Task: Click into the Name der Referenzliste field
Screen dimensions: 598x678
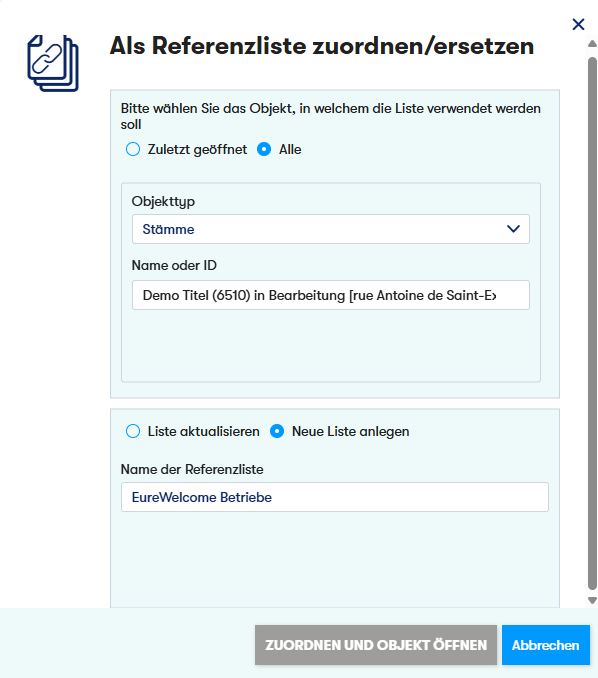Action: 335,497
